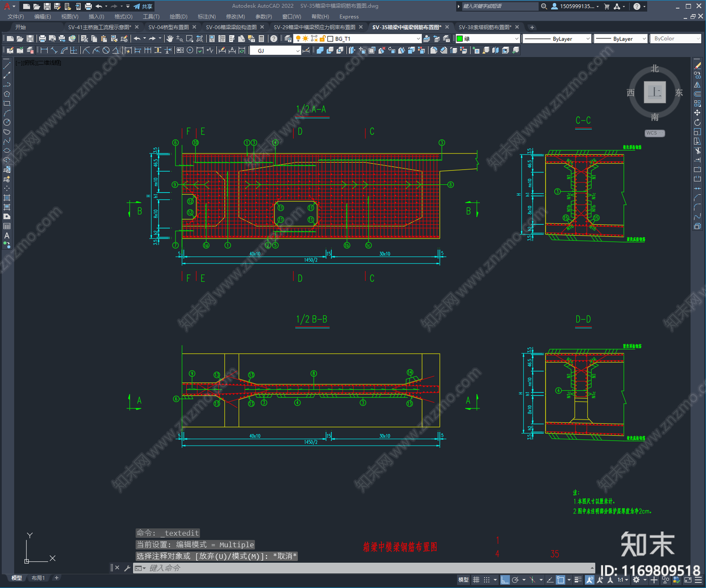Toggle Ortho mode in status bar
706x588 pixels.
tap(505, 580)
